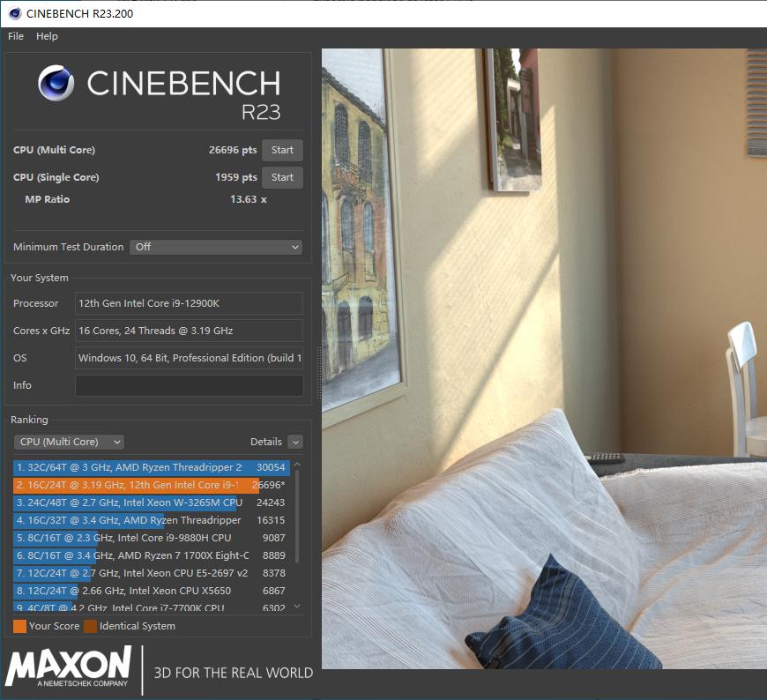Open the CPU (Multi Core) ranking dropdown
Viewport: 767px width, 700px height.
click(69, 442)
